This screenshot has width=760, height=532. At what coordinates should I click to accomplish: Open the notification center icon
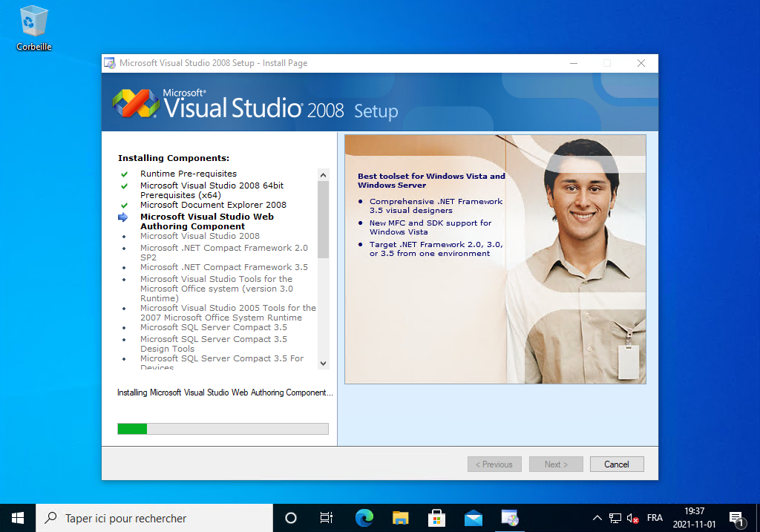tap(736, 518)
